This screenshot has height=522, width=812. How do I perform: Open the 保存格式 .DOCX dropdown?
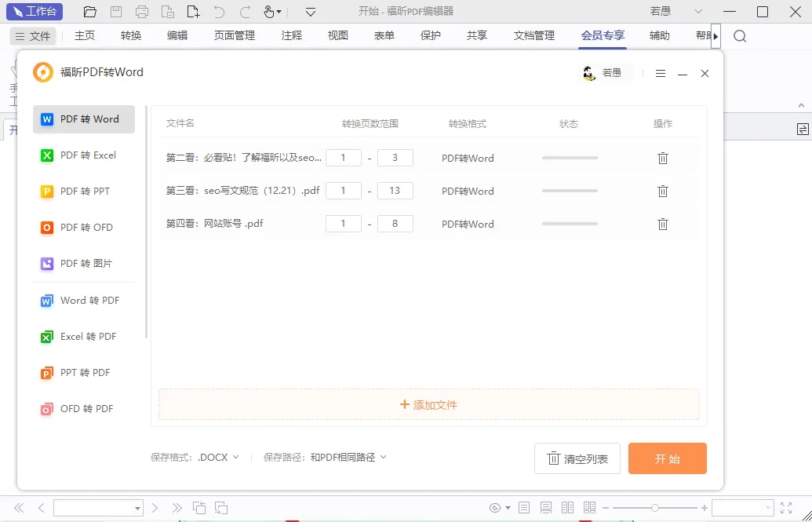tap(218, 457)
